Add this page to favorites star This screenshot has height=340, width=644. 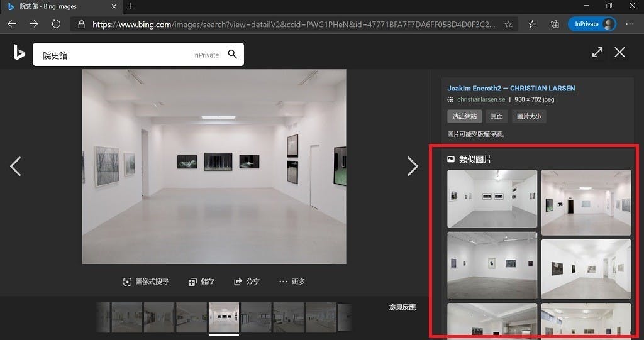[x=508, y=25]
